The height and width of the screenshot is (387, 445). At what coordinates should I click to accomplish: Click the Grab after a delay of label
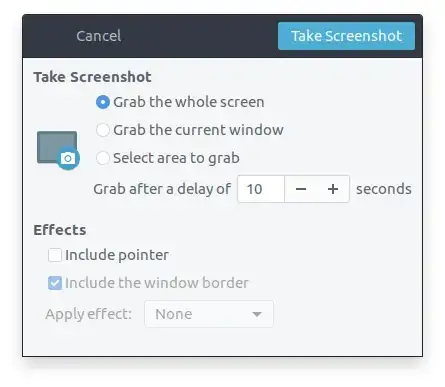162,189
